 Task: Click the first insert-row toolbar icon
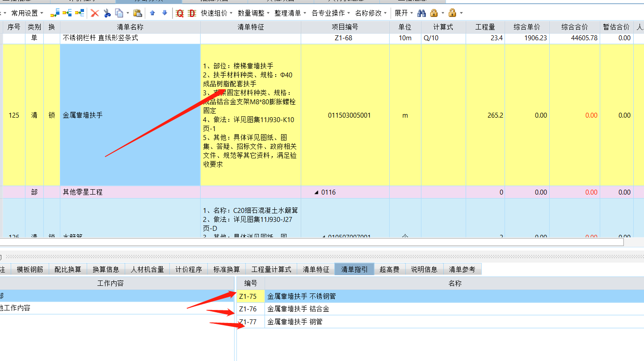55,13
